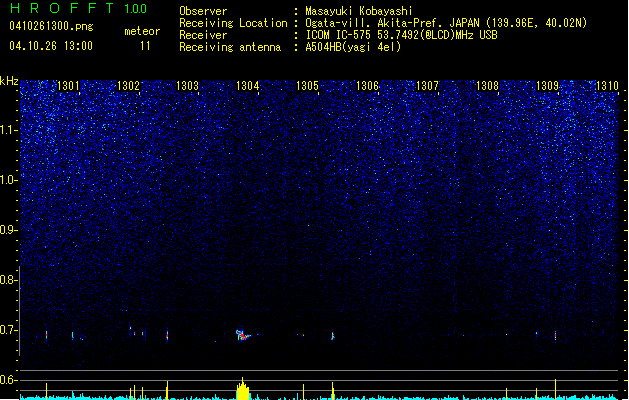Viewport: 629px width, 400px height.
Task: Select the ICOM IC-575 receiver text
Action: coord(402,35)
